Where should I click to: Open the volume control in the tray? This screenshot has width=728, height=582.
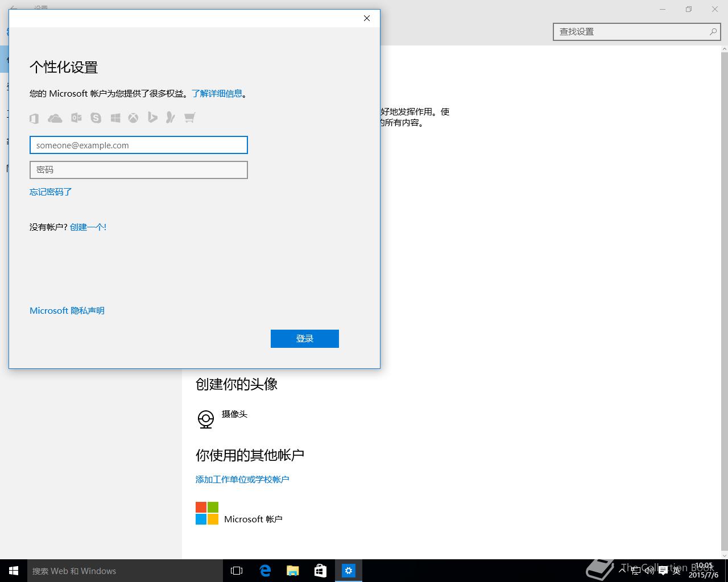coord(649,571)
